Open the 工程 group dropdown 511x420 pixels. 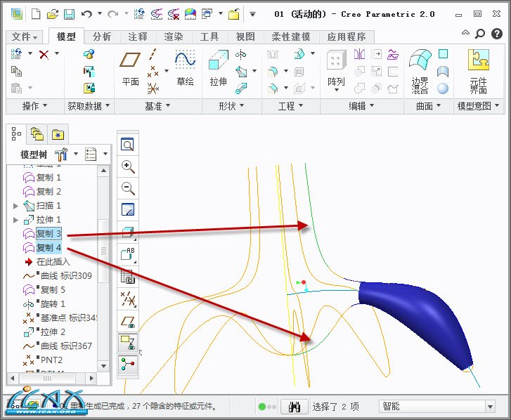[x=290, y=105]
